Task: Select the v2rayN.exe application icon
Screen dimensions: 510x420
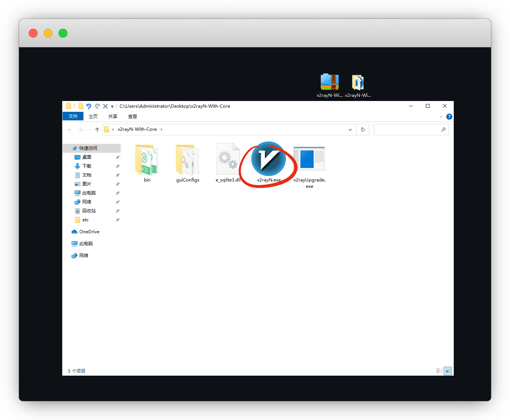Action: coord(269,159)
